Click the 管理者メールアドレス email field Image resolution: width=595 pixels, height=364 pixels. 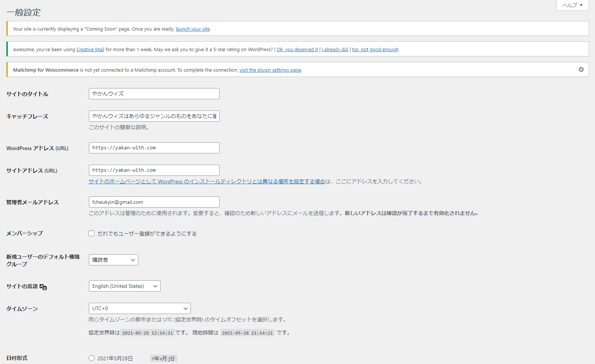coord(154,202)
